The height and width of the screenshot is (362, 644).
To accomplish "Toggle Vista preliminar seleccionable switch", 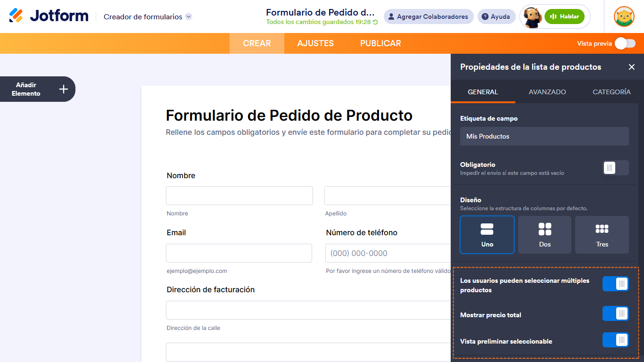I will tap(616, 340).
